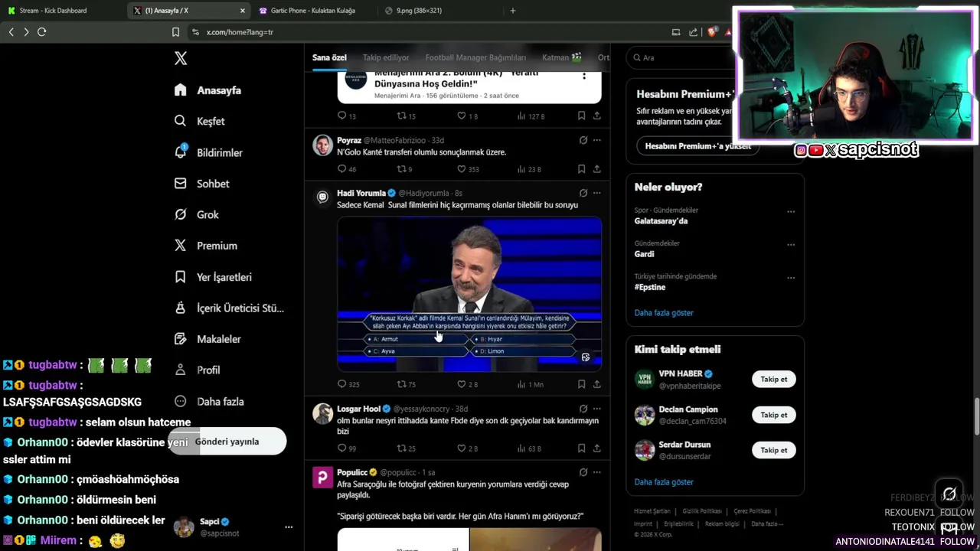The width and height of the screenshot is (980, 551).
Task: Open more options on Poyraz tweet
Action: click(597, 140)
